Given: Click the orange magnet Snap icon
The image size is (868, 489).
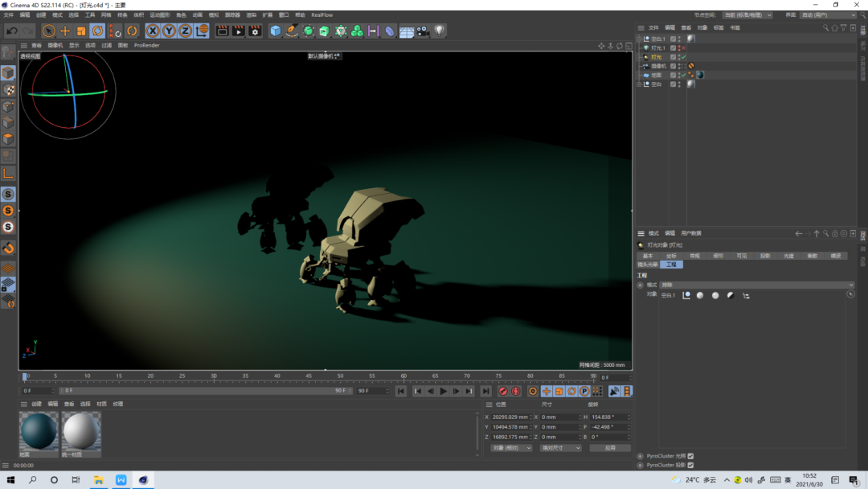Looking at the screenshot, I should [x=8, y=248].
